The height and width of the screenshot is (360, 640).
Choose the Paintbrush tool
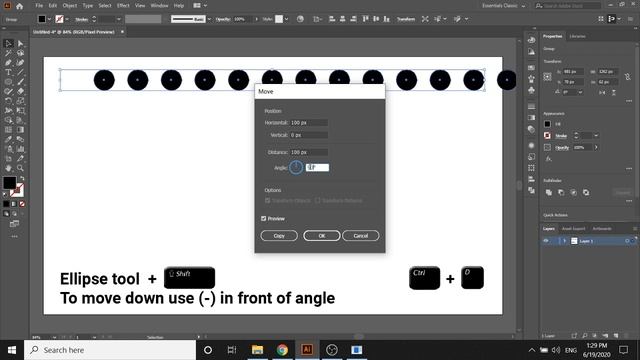pyautogui.click(x=20, y=82)
